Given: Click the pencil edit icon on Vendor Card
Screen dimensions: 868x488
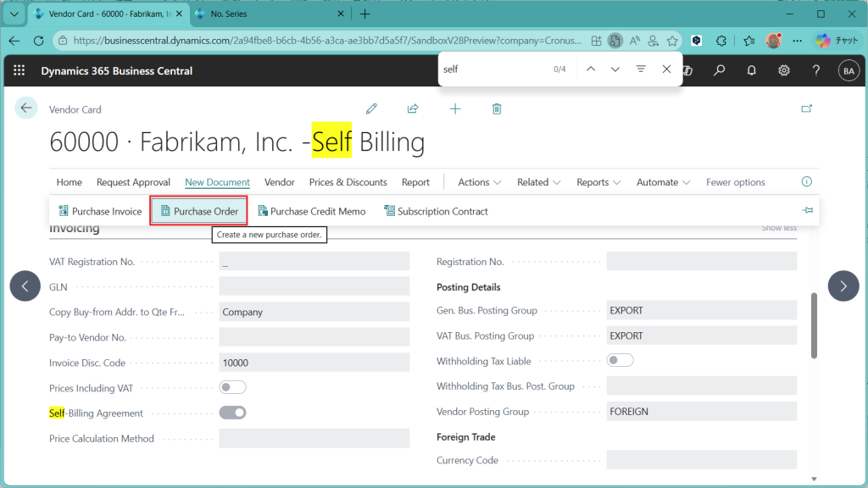Looking at the screenshot, I should pyautogui.click(x=371, y=108).
